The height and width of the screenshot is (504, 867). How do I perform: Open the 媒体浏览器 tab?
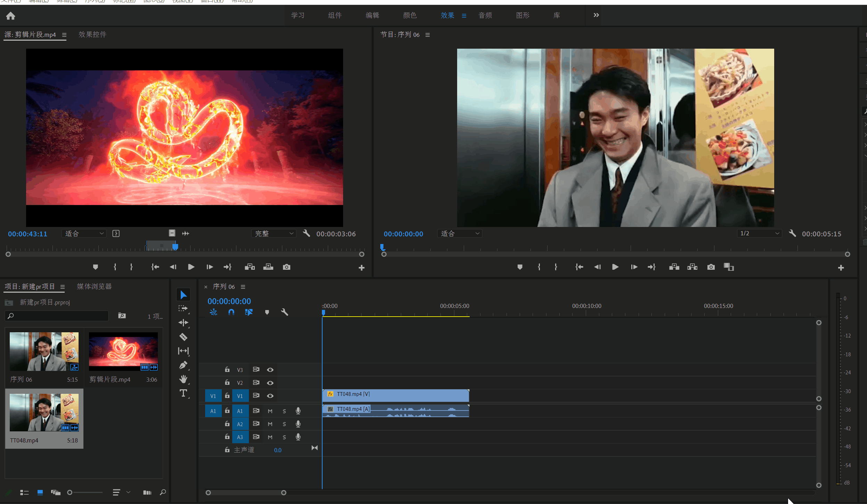point(94,286)
